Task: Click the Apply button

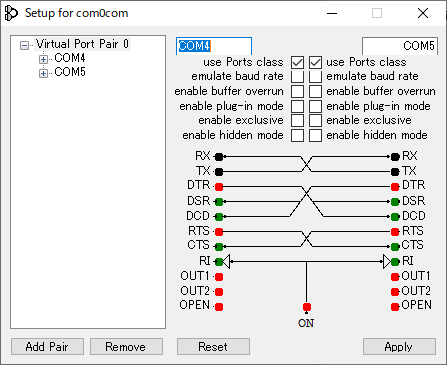Action: pyautogui.click(x=399, y=347)
